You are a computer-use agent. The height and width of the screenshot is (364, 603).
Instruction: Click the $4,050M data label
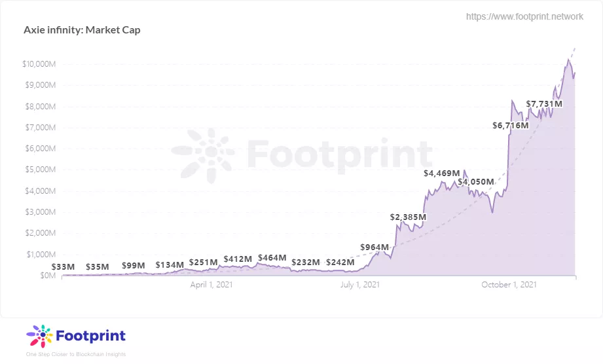(476, 182)
